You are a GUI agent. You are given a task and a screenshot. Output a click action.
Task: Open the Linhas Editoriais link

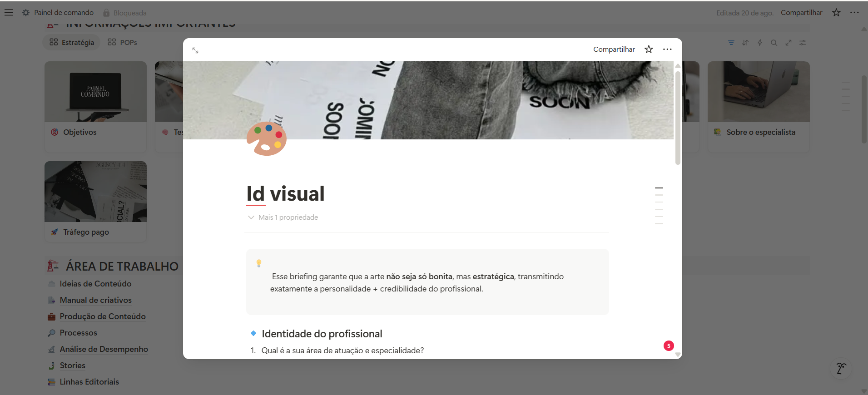[x=89, y=382]
